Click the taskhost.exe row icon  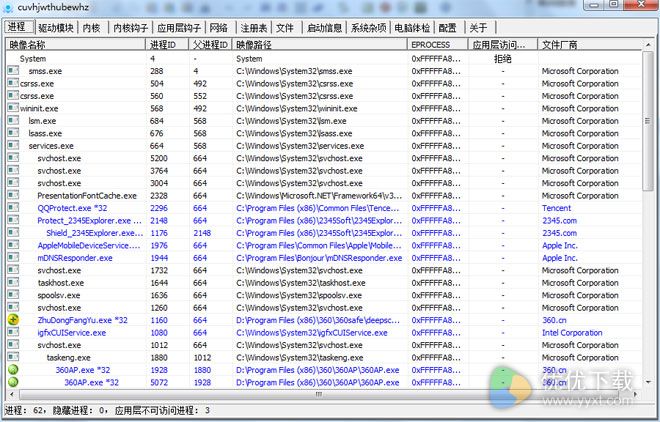point(13,282)
